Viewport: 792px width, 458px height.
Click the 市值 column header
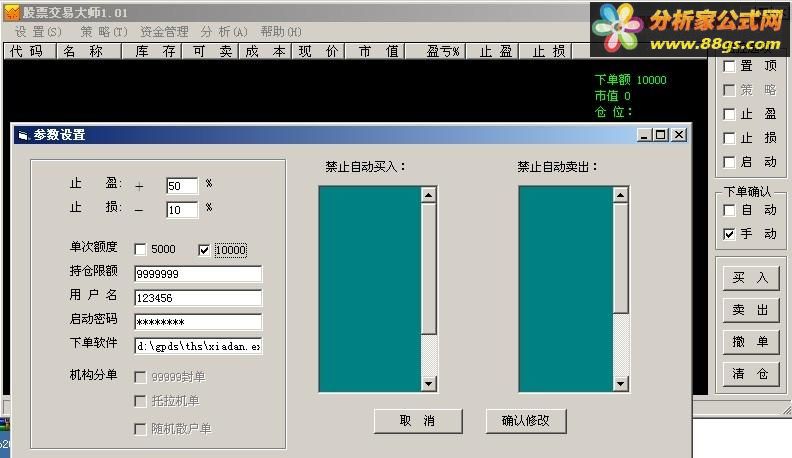(375, 51)
